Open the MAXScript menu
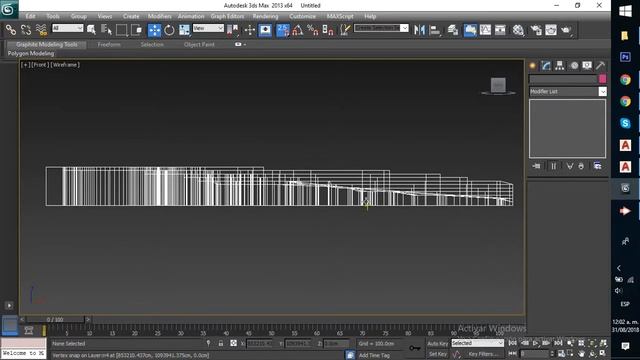Screen dimensions: 640x360 (340, 16)
